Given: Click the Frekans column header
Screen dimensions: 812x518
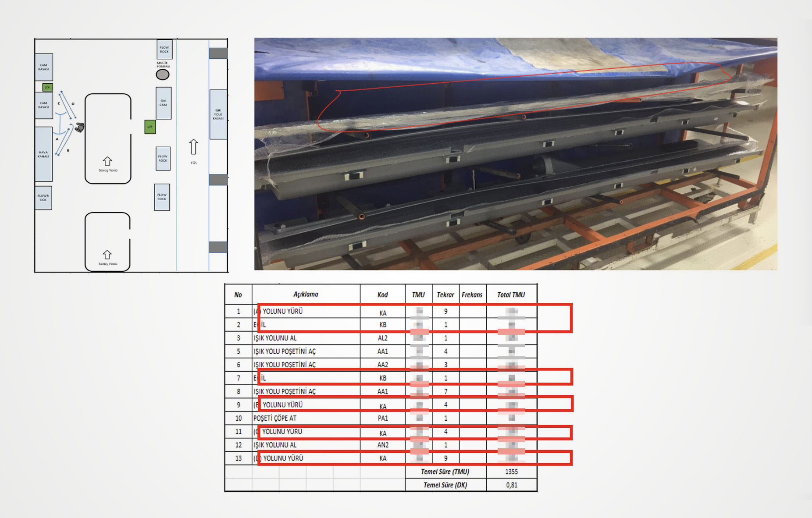Looking at the screenshot, I should pos(472,294).
